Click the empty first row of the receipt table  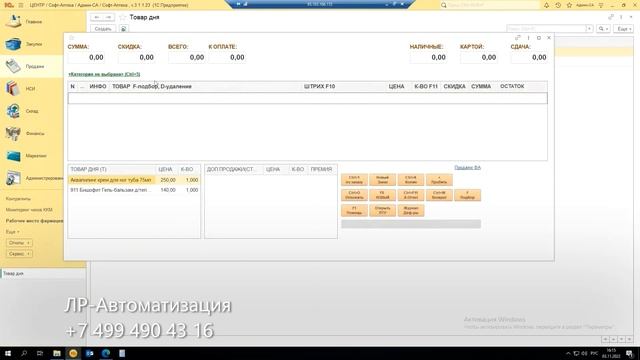point(307,98)
